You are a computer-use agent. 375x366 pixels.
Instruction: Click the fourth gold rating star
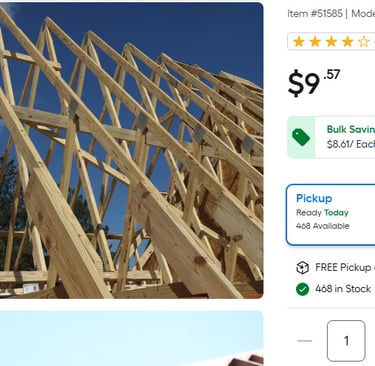point(348,42)
